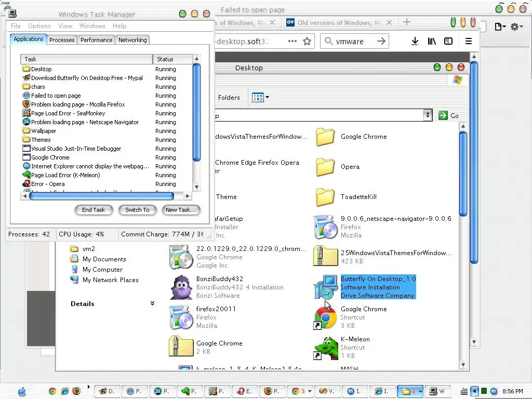The width and height of the screenshot is (532, 399).
Task: Open My Computer in the side panel
Action: click(102, 270)
